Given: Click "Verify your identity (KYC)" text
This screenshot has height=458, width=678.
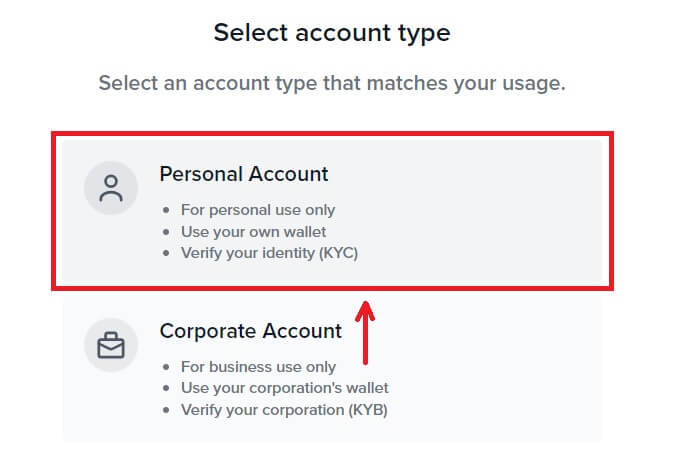Looking at the screenshot, I should pos(269,253).
